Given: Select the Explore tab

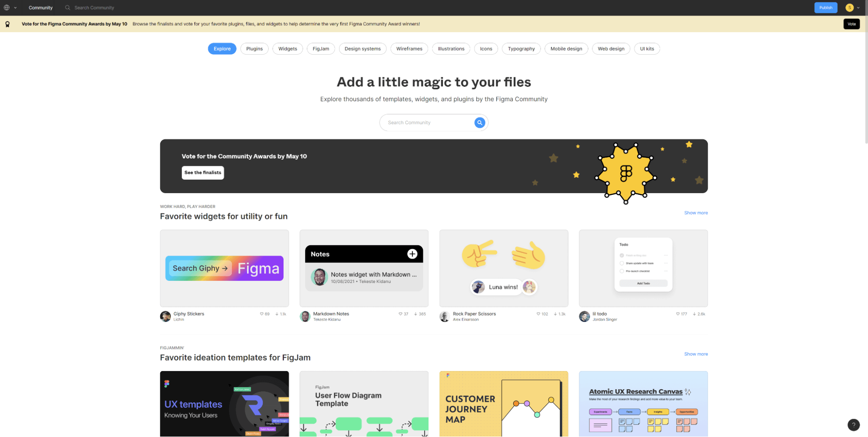Looking at the screenshot, I should [222, 49].
